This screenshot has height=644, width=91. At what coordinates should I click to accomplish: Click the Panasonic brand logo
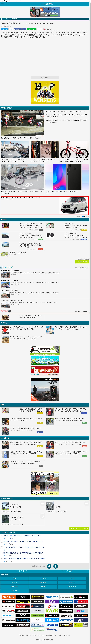click(52, 625)
